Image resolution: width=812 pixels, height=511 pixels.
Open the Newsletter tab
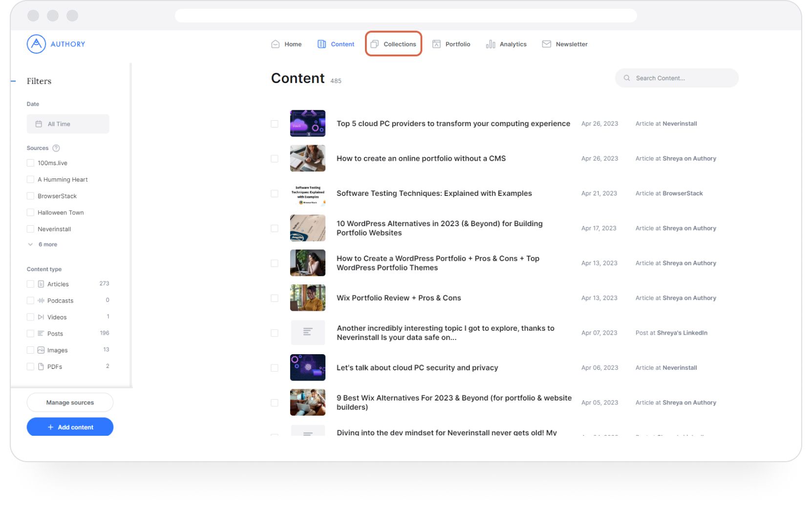565,44
